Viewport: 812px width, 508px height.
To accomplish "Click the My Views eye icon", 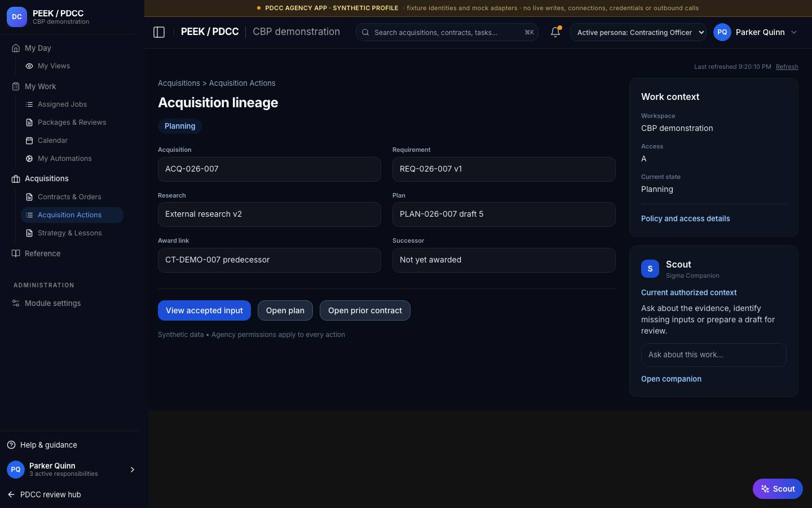I will [x=29, y=66].
